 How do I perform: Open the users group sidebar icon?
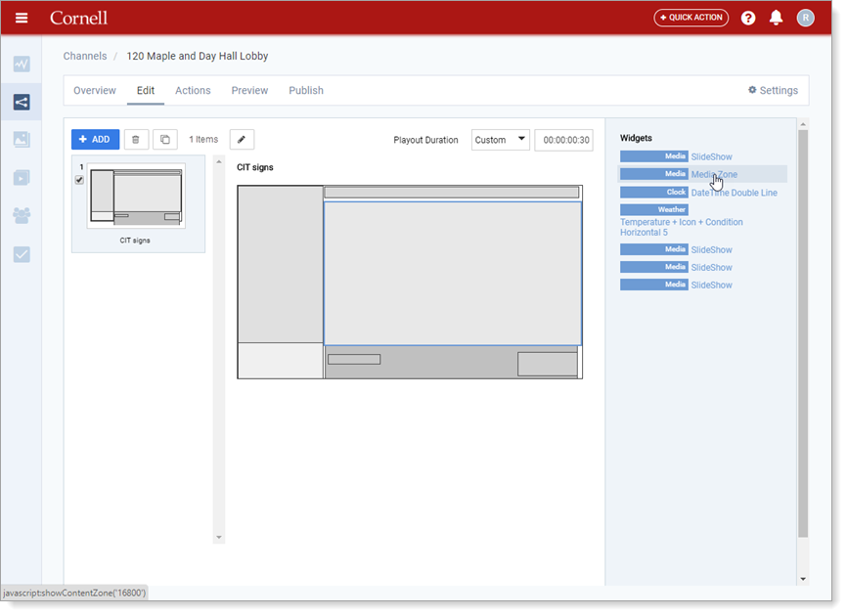click(22, 216)
